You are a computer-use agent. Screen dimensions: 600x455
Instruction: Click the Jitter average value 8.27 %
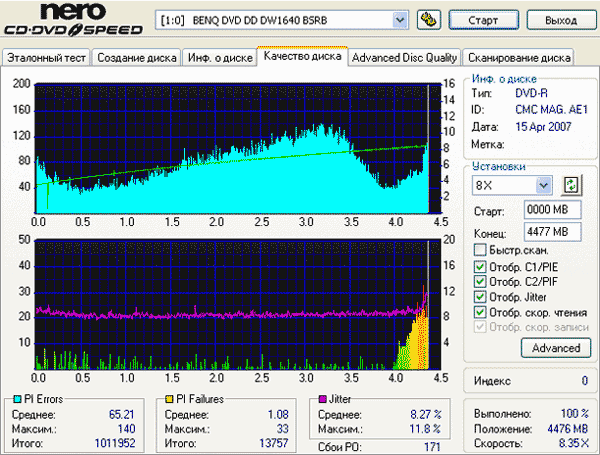(426, 414)
